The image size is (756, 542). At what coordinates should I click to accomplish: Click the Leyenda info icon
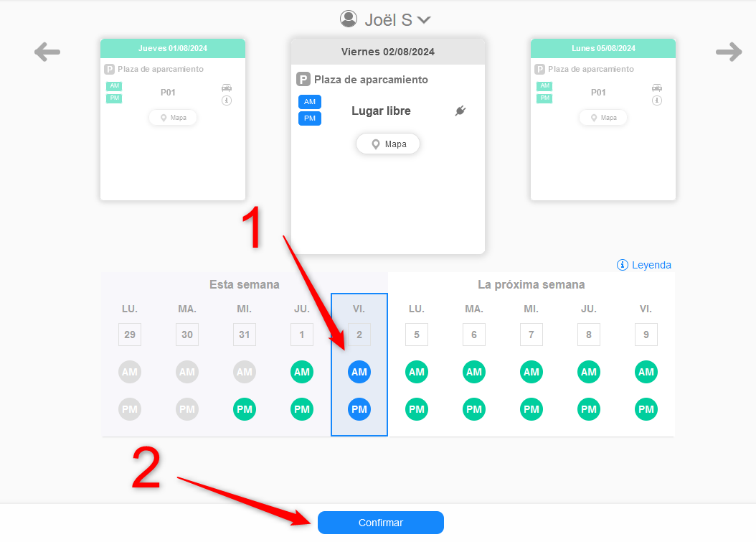tap(623, 265)
